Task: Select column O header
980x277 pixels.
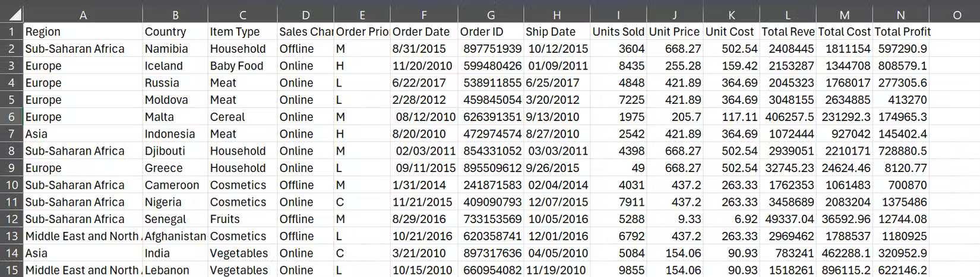Action: pos(956,15)
